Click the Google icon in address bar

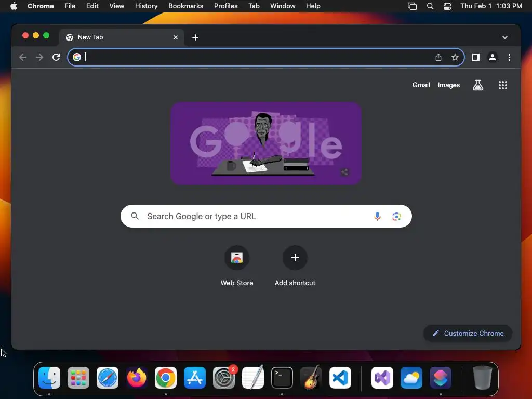[x=77, y=57]
